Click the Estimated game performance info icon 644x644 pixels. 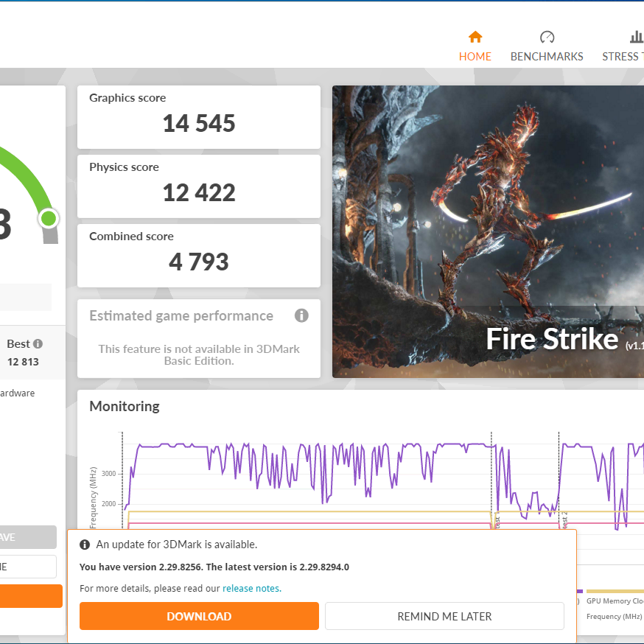[301, 315]
